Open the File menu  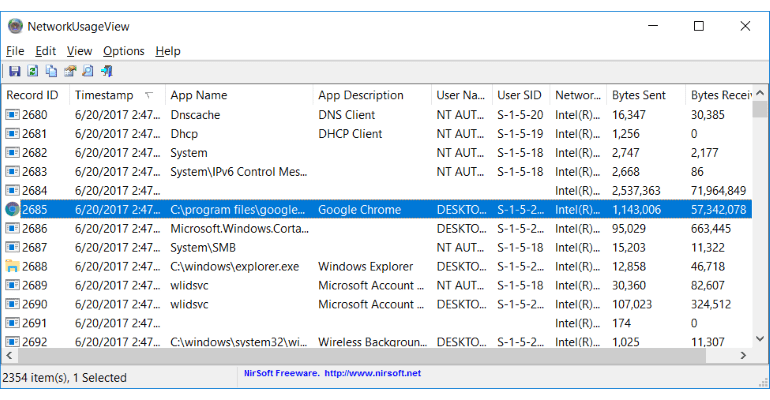click(15, 51)
